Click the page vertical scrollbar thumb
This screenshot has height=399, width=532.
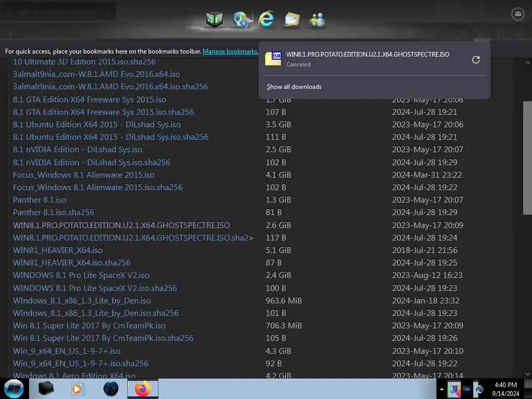(527, 158)
